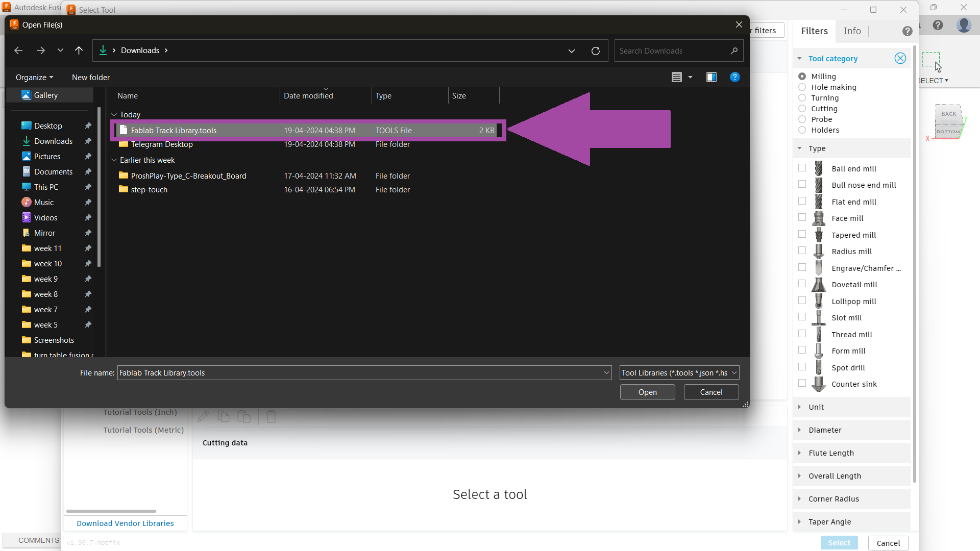Select the Hole making radio button

click(x=802, y=87)
